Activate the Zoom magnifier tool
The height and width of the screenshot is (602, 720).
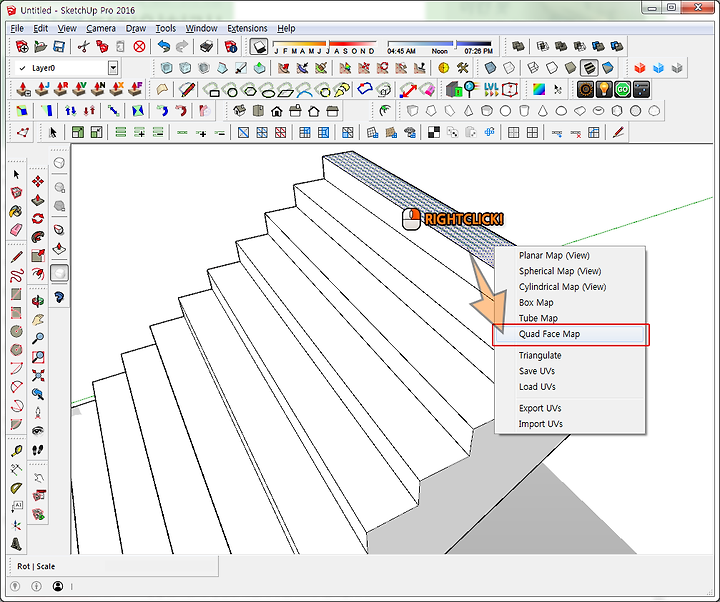(x=38, y=338)
